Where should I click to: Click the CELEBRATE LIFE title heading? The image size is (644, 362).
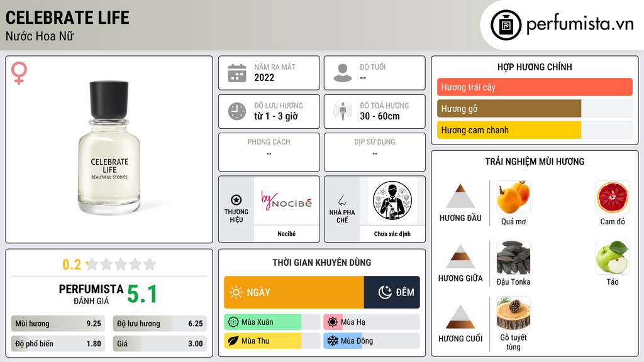67,18
